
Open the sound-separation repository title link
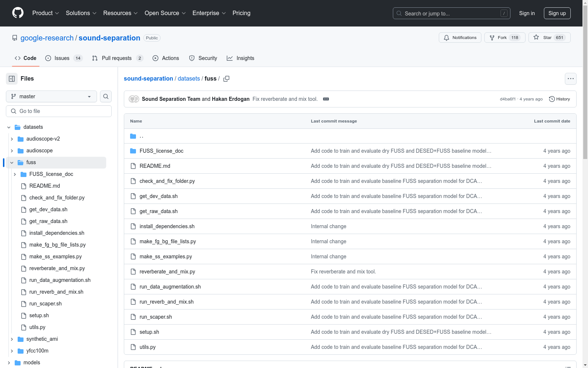click(110, 38)
